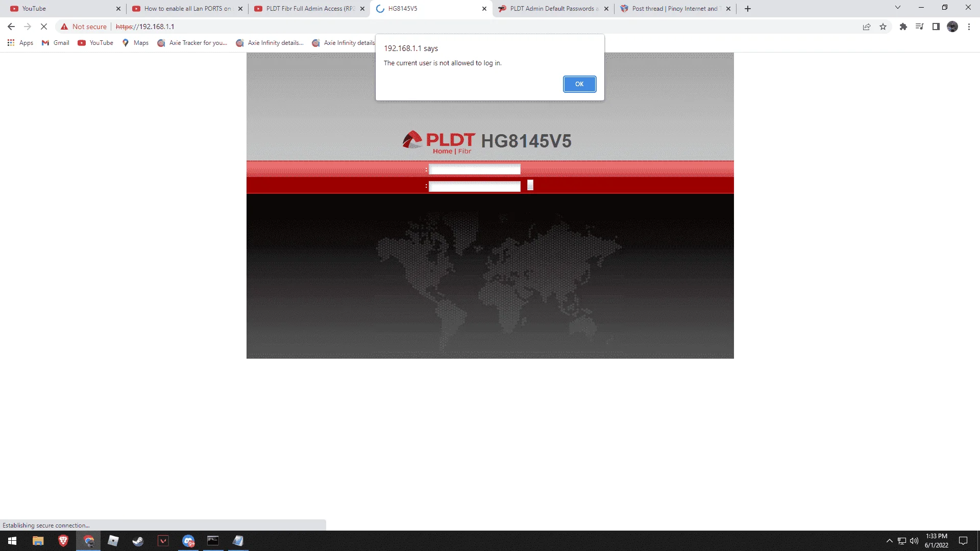980x551 pixels.
Task: Open a new browser tab
Action: coord(748,9)
